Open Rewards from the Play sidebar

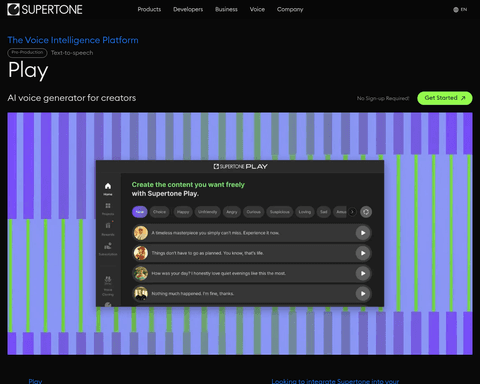pos(108,229)
